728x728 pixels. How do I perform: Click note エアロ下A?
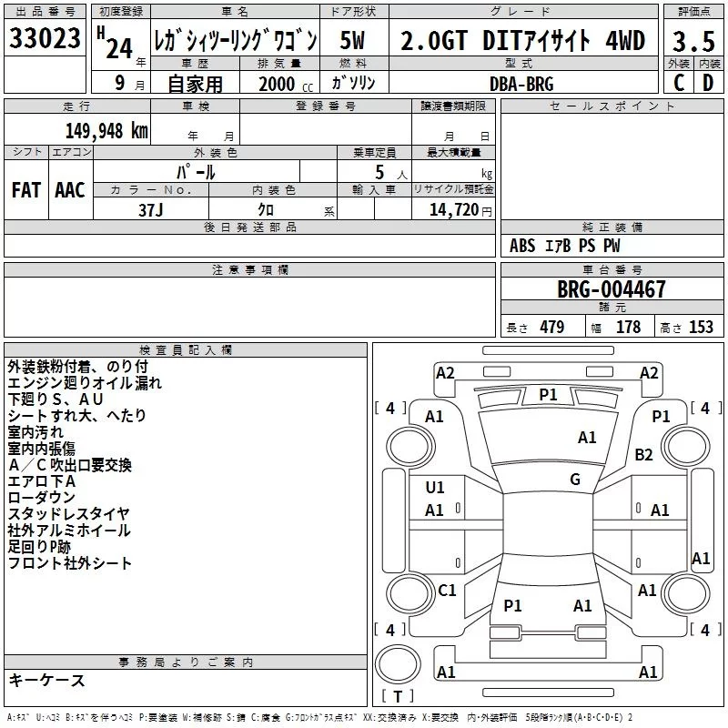pyautogui.click(x=42, y=481)
